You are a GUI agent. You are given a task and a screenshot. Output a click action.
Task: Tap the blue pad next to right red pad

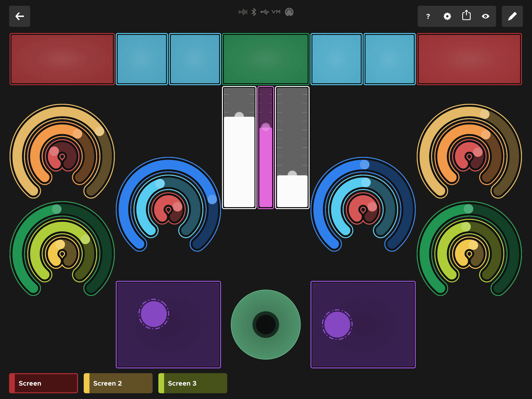(390, 59)
